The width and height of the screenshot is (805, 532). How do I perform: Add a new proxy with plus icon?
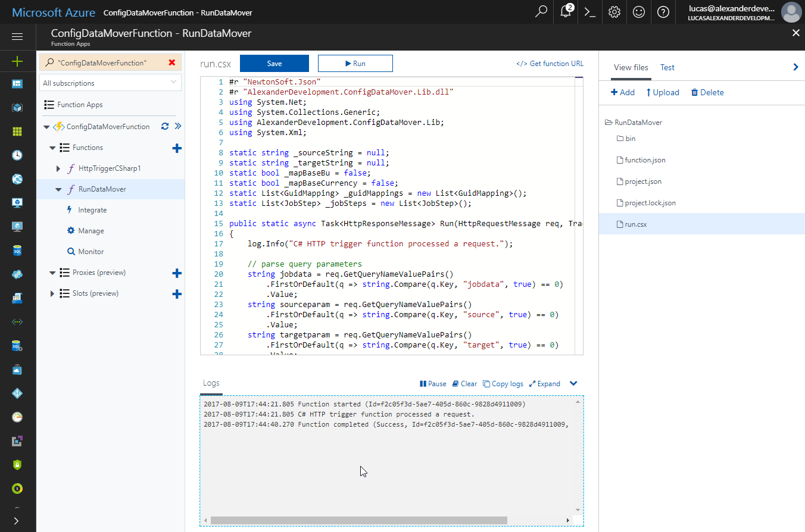[x=176, y=273]
